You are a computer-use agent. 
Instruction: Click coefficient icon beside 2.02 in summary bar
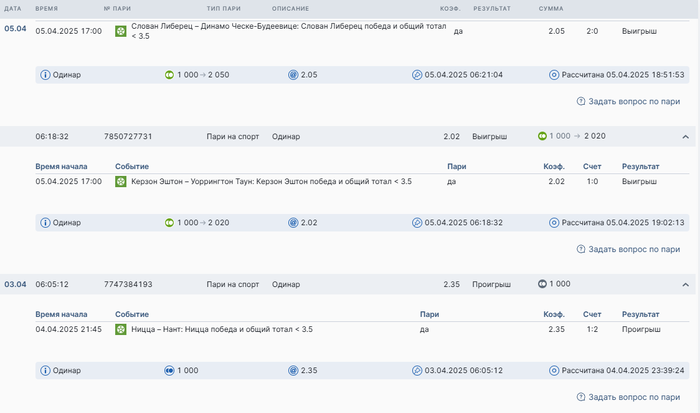pos(293,223)
